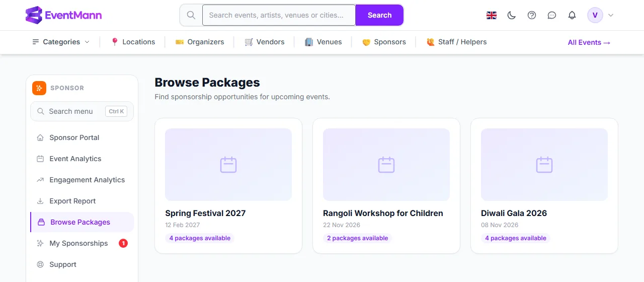This screenshot has height=282, width=644.
Task: Click the Spring Festival 2027 thumbnail
Action: tap(228, 165)
